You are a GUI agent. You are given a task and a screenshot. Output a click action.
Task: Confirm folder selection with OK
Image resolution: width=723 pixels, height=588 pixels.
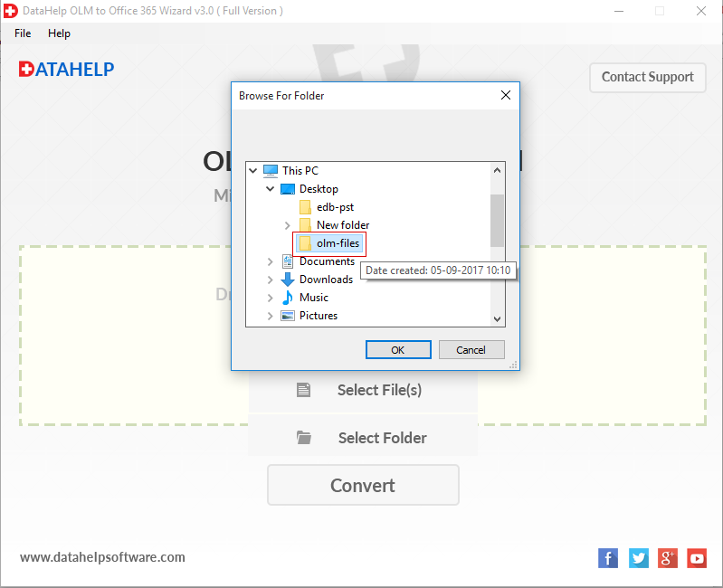398,350
